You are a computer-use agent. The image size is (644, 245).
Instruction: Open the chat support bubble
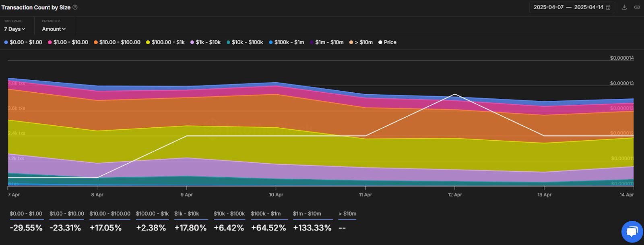(x=632, y=232)
